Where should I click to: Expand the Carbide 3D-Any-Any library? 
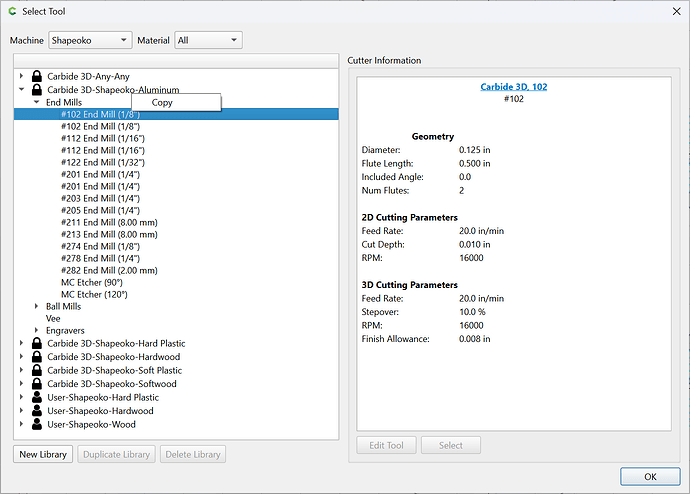pos(21,76)
